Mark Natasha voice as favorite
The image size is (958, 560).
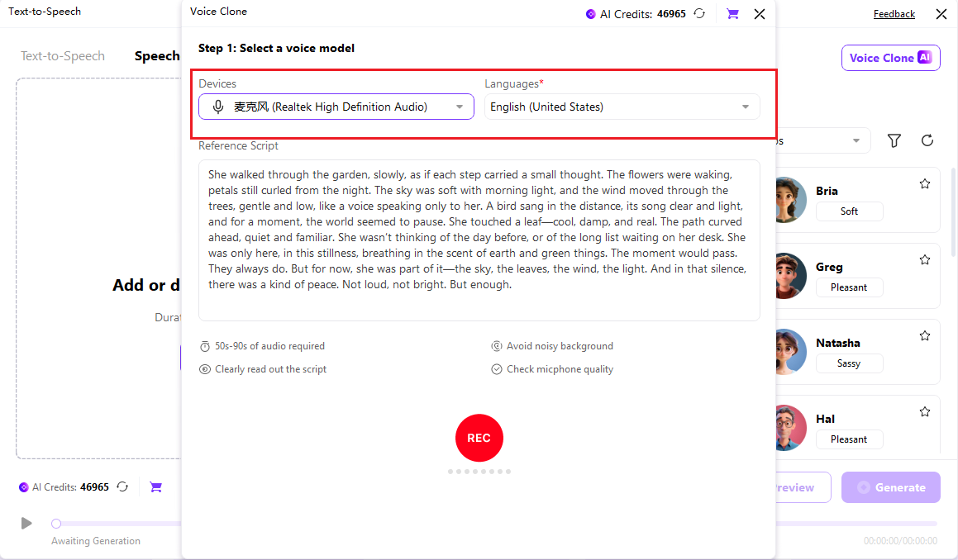[x=925, y=336]
